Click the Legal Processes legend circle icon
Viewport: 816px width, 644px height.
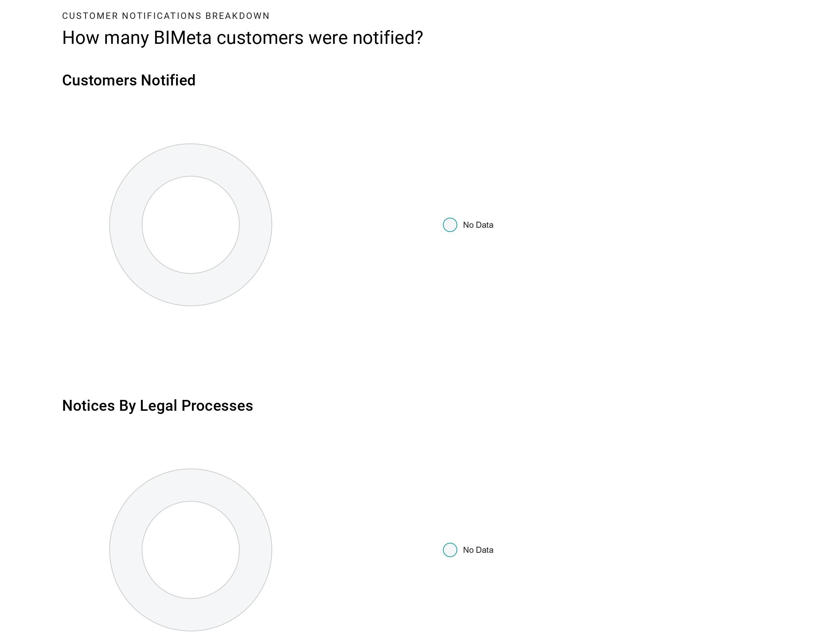tap(450, 550)
